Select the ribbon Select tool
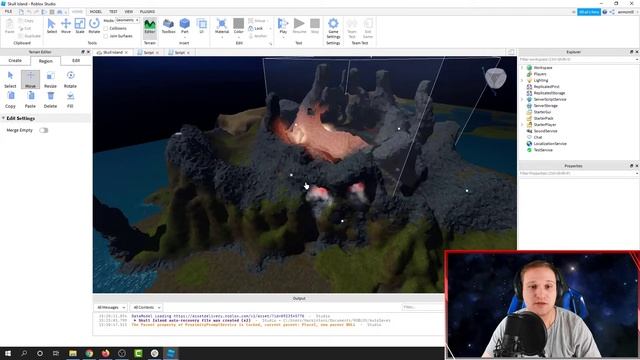The width and height of the screenshot is (640, 360). 51,26
